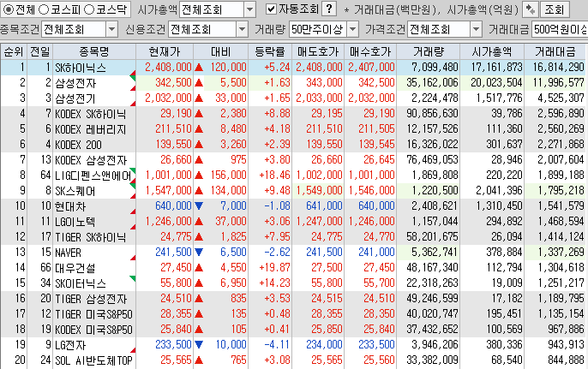Select the 대우건설 stock name
The height and width of the screenshot is (369, 588).
pyautogui.click(x=75, y=268)
